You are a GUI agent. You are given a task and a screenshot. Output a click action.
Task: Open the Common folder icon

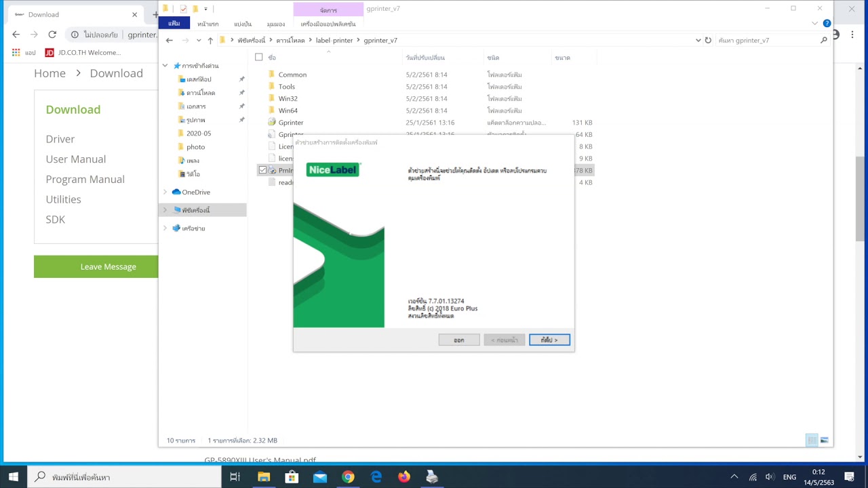[271, 75]
